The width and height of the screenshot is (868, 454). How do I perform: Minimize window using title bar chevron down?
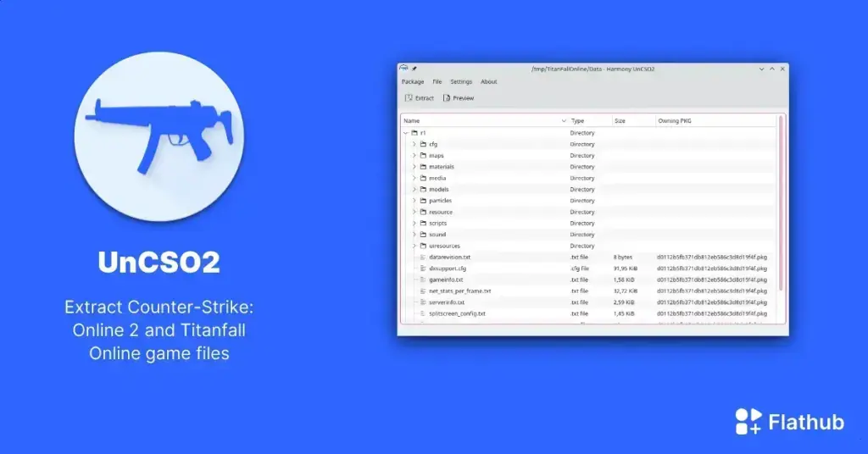[762, 69]
